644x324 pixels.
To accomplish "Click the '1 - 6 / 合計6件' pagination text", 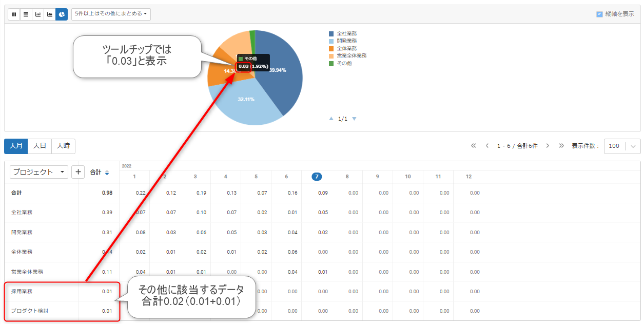I will coord(517,146).
